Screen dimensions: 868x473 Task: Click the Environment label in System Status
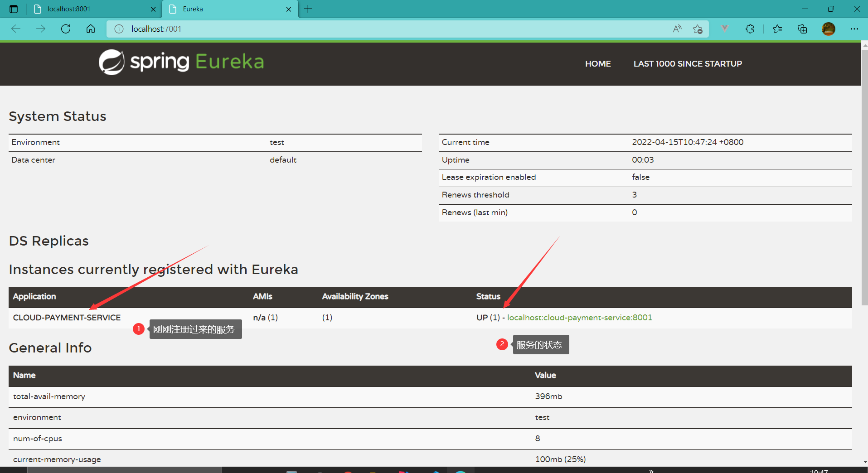pyautogui.click(x=35, y=142)
